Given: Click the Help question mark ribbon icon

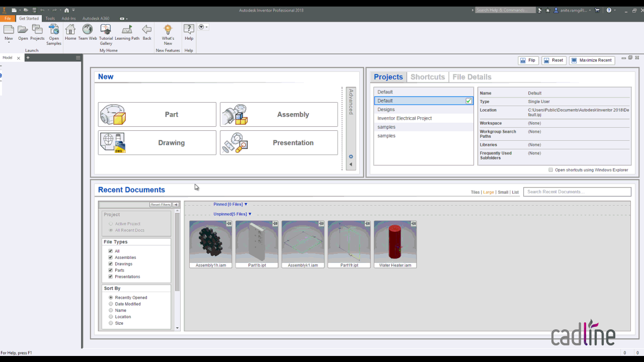Looking at the screenshot, I should pyautogui.click(x=189, y=30).
